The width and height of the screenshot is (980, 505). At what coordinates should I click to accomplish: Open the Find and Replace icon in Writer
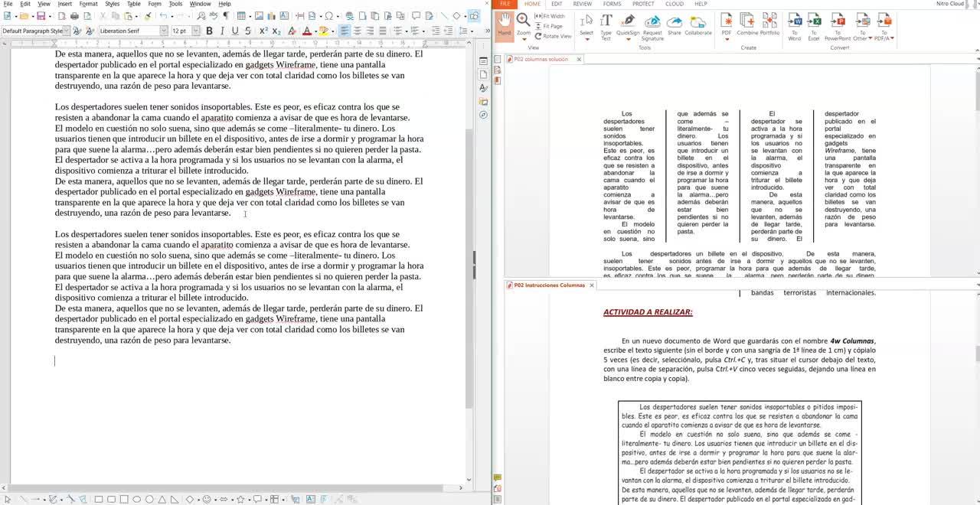(x=201, y=15)
